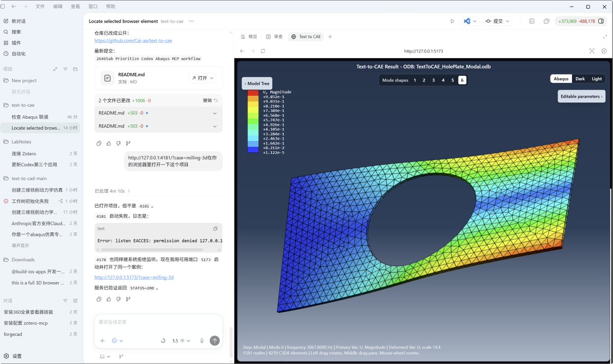The image size is (613, 364).
Task: Toggle the sidebar panel icon at top-left
Action: tap(3, 7)
